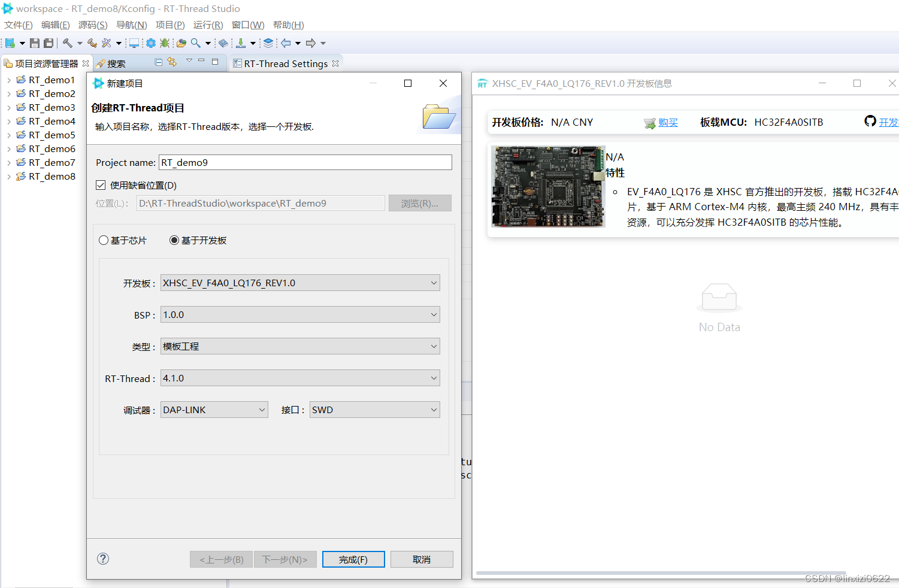Open the RT-Thread Settings gear icon

click(x=151, y=43)
